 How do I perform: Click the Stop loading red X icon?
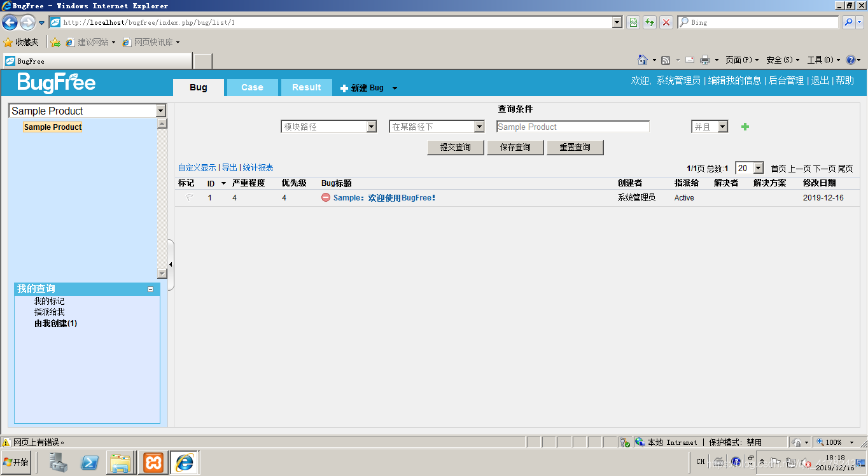[x=666, y=22]
